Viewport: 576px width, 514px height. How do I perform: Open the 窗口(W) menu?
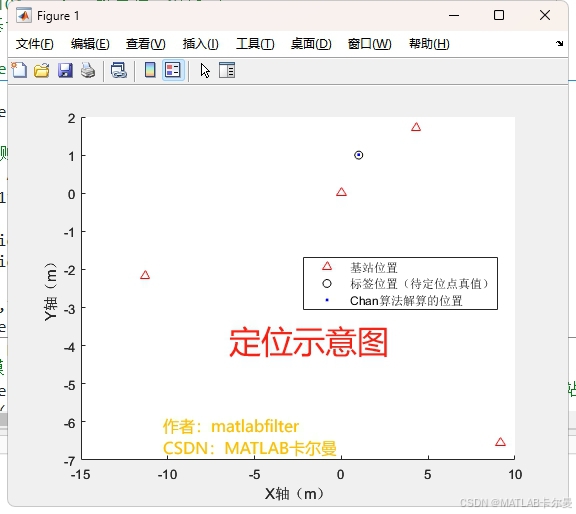370,44
